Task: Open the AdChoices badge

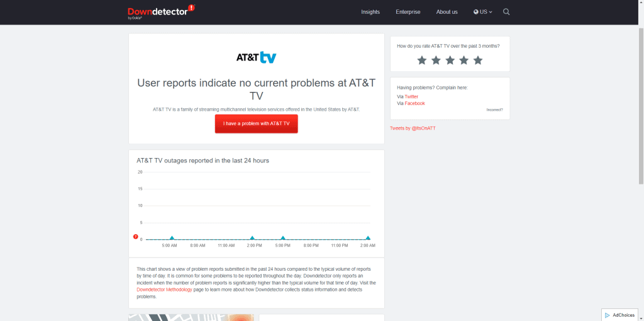Action: [x=619, y=315]
